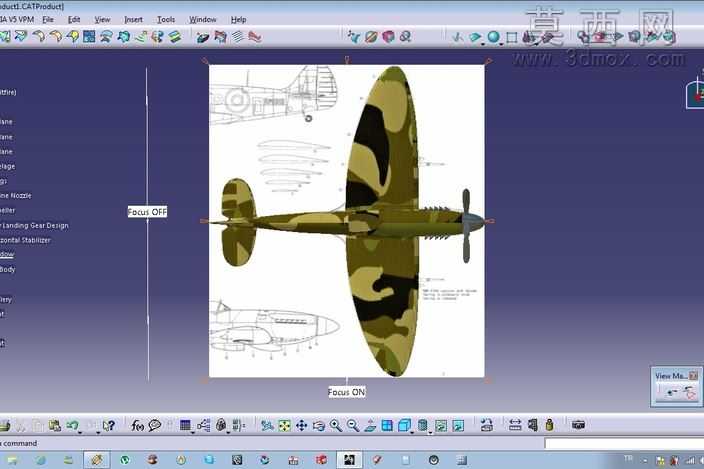Click the Focus ON label
Viewport: 704px width, 469px height.
346,392
